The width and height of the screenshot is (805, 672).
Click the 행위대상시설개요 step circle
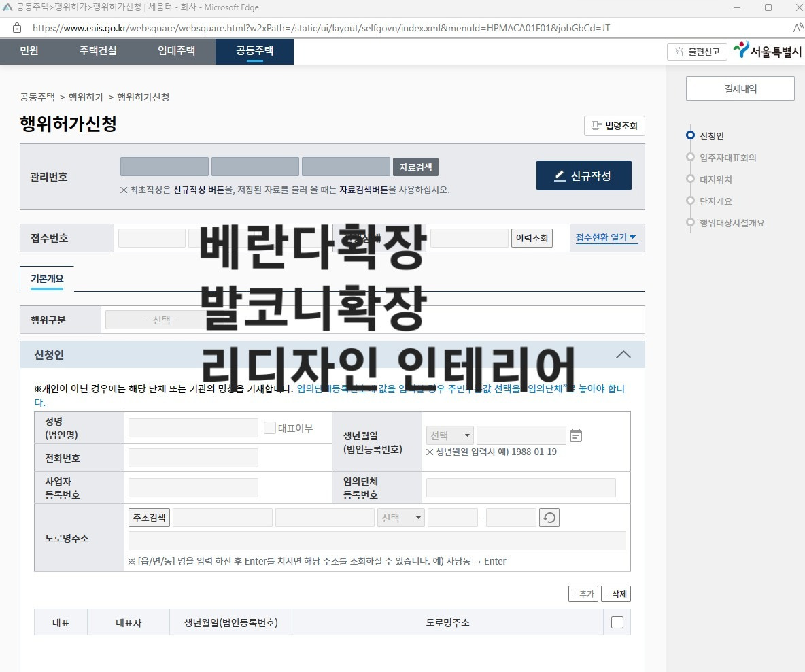click(691, 222)
